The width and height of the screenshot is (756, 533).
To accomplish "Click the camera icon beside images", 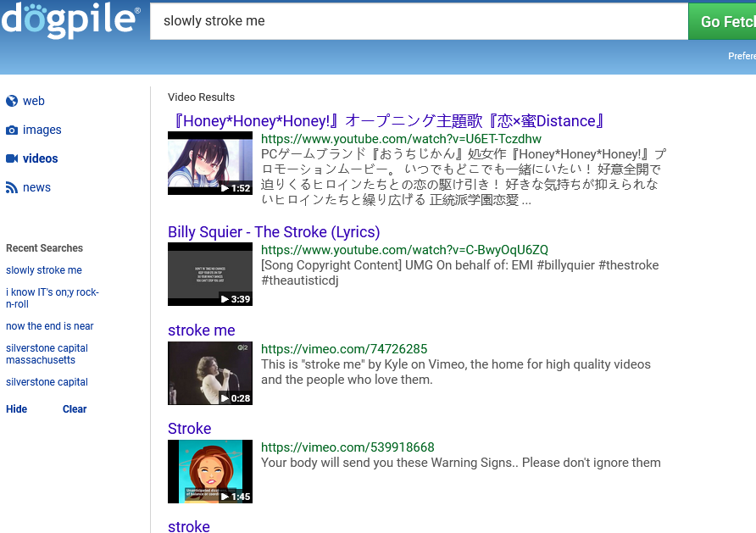I will coord(12,130).
